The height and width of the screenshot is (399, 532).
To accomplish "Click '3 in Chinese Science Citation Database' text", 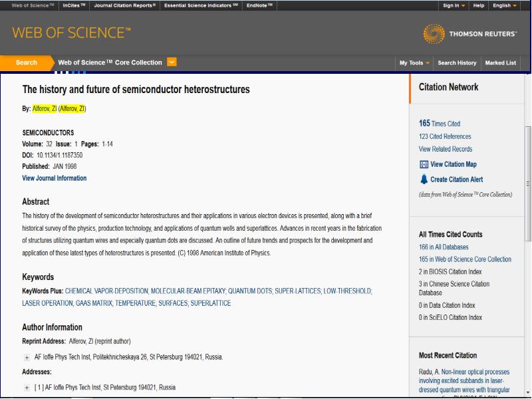I will click(454, 289).
